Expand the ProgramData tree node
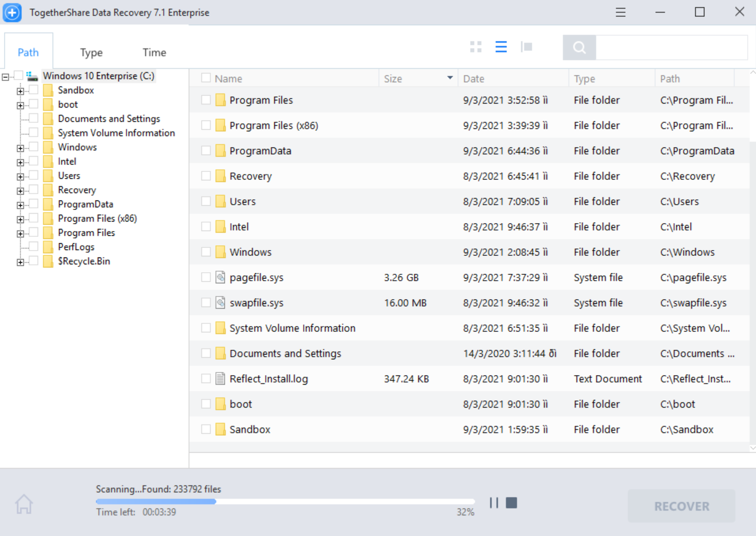Viewport: 756px width, 536px height. coord(20,205)
